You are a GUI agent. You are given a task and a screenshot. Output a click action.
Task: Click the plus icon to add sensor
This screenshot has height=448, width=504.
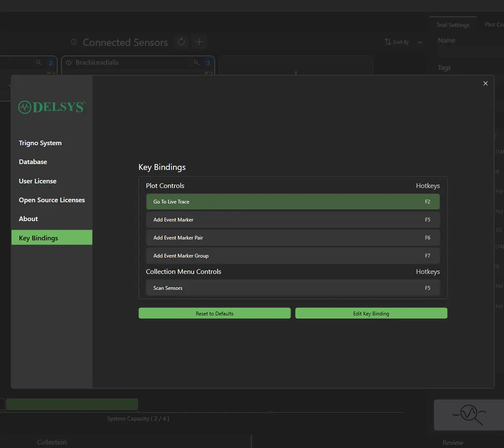(199, 42)
